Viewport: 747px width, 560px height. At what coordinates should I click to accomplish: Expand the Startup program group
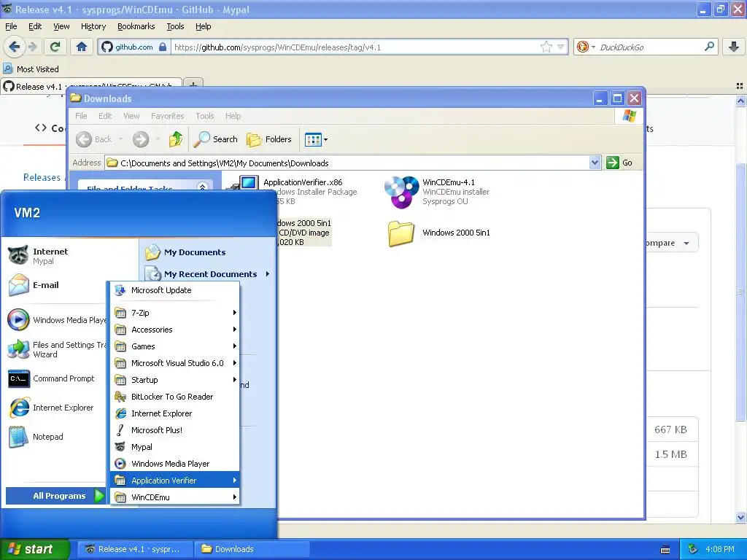point(174,379)
